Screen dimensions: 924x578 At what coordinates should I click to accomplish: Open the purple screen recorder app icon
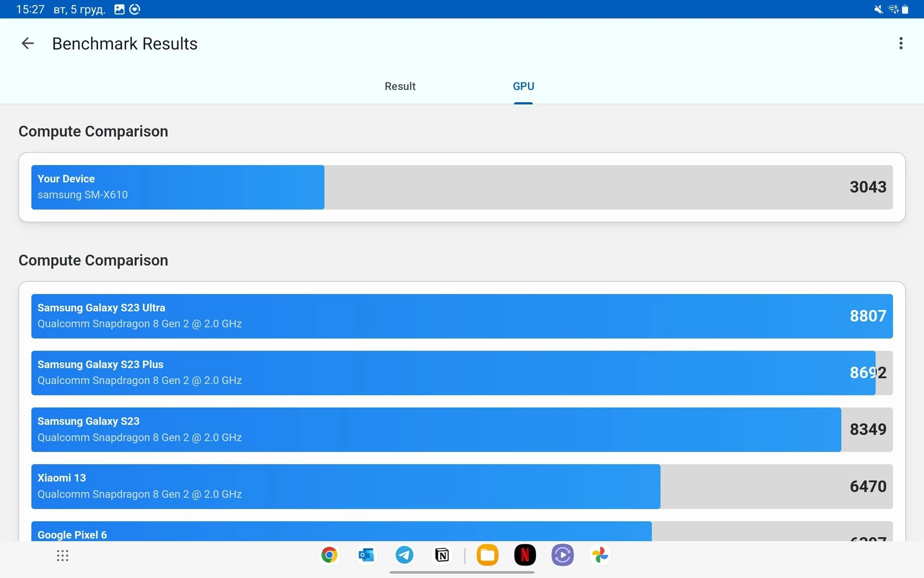pos(562,555)
